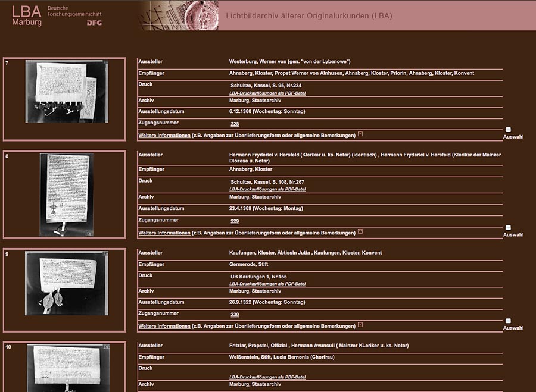
Task: Open LBA-Druckauflösungen PDF link in record 10
Action: tap(267, 377)
